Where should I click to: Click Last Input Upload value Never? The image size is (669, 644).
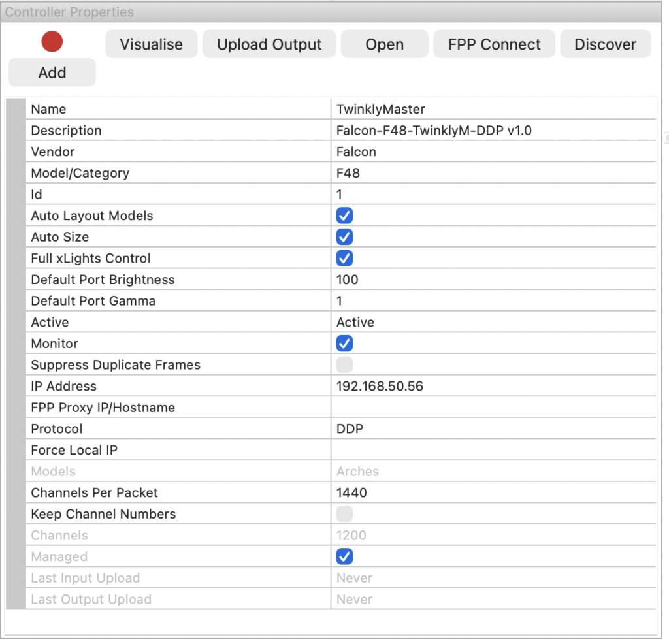pyautogui.click(x=354, y=578)
